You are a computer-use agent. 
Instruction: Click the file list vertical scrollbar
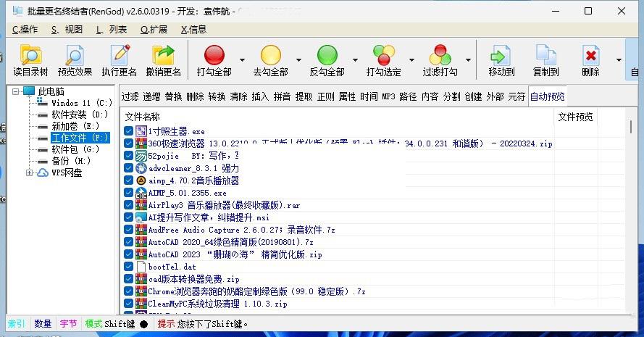(631, 217)
